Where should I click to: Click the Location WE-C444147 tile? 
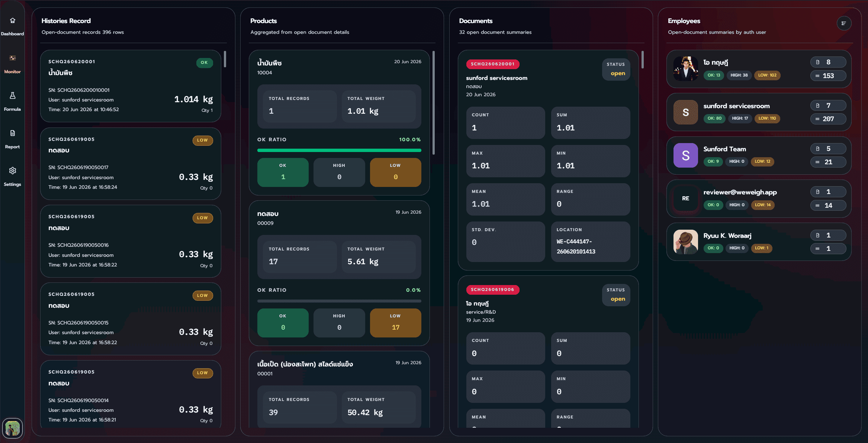coord(591,242)
